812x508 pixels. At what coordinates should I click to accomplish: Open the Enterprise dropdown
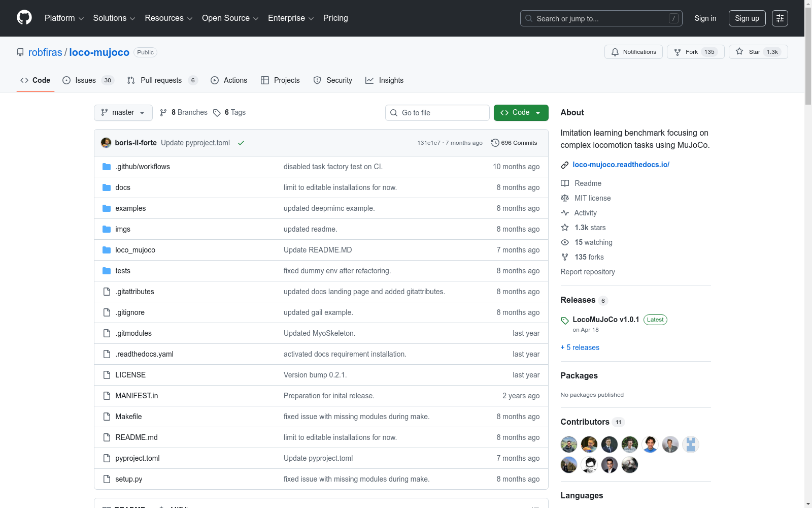click(x=291, y=18)
